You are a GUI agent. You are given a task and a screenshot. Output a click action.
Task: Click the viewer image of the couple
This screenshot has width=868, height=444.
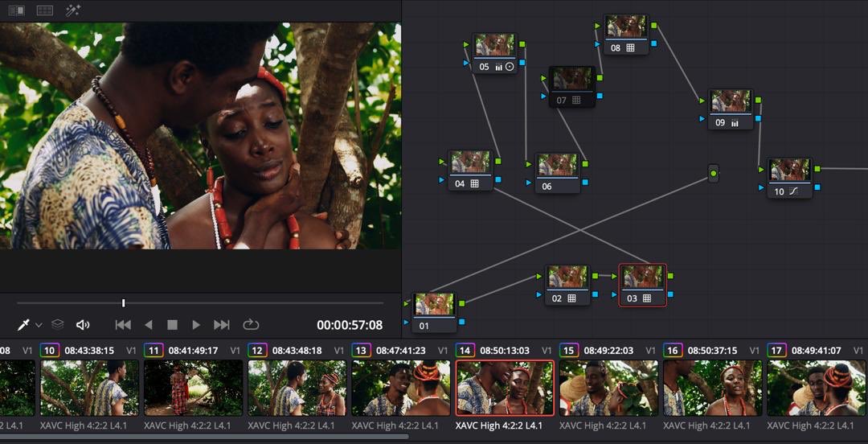(200, 136)
